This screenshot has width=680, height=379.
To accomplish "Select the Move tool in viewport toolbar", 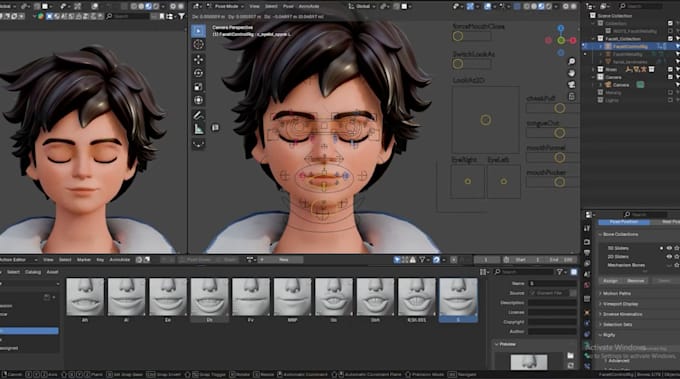I will (199, 59).
